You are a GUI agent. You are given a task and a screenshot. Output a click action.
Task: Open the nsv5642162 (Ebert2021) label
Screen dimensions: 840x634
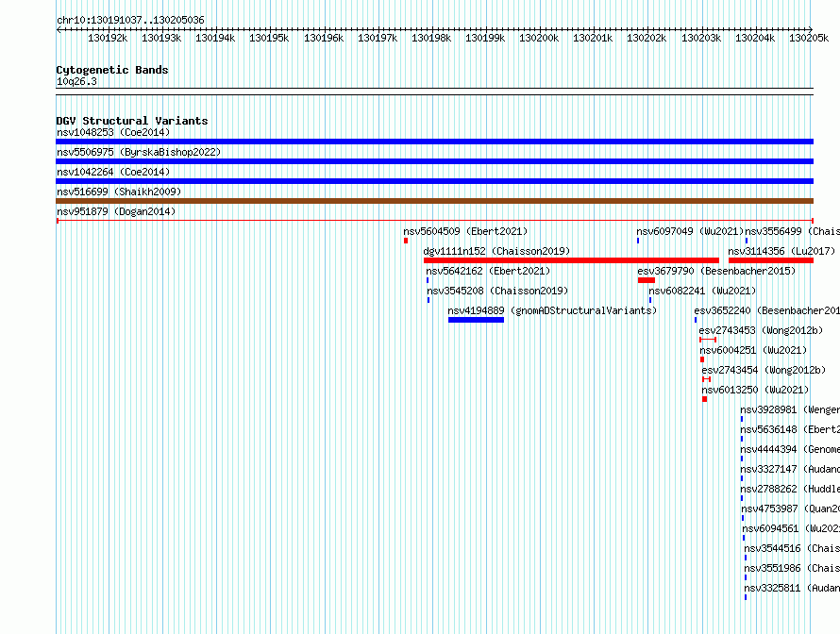pos(488,271)
